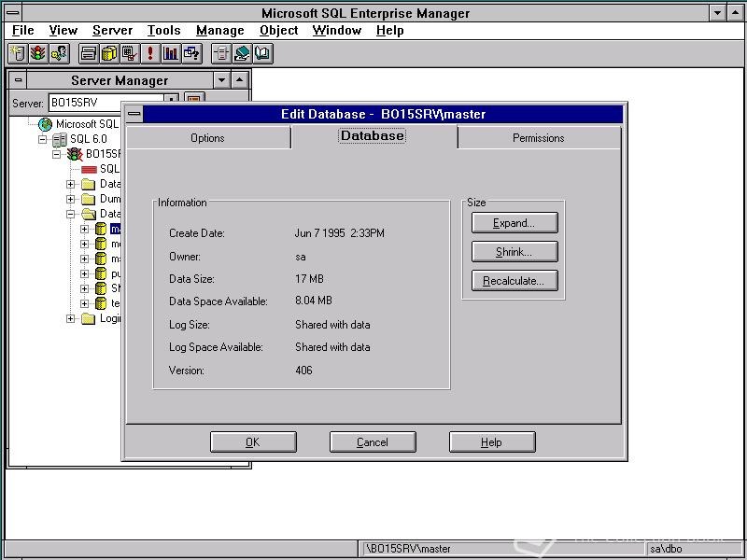Click the Data Space Available value 8.04 MB
Image resolution: width=747 pixels, height=560 pixels.
click(x=314, y=301)
